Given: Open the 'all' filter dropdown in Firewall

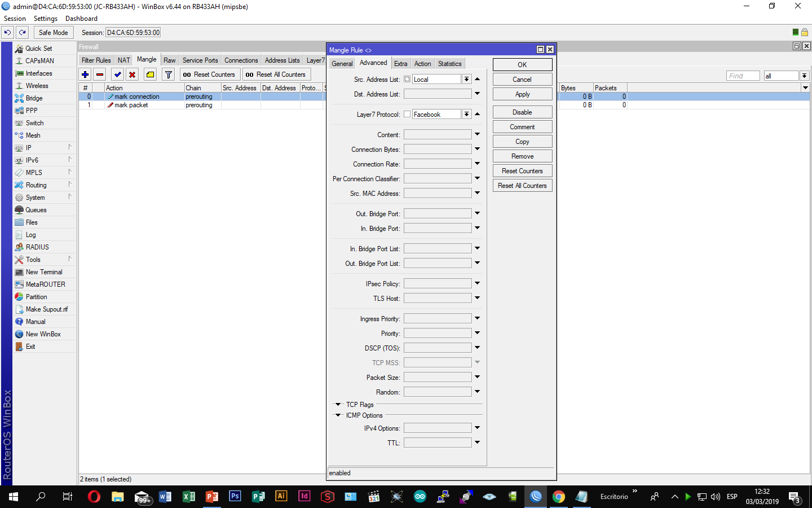Looking at the screenshot, I should point(804,76).
